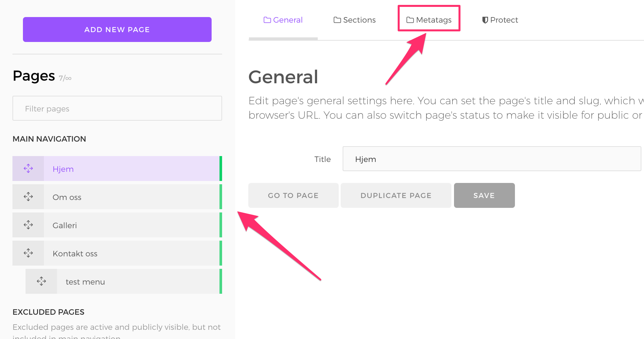The height and width of the screenshot is (339, 644).
Task: Click the move icon next to Galleri
Action: [28, 225]
